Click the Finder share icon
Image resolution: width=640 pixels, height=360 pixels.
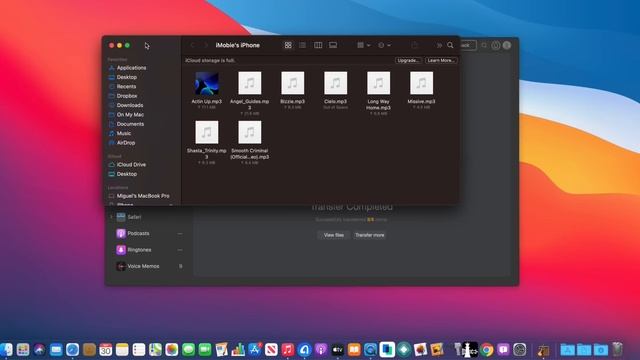coord(415,45)
